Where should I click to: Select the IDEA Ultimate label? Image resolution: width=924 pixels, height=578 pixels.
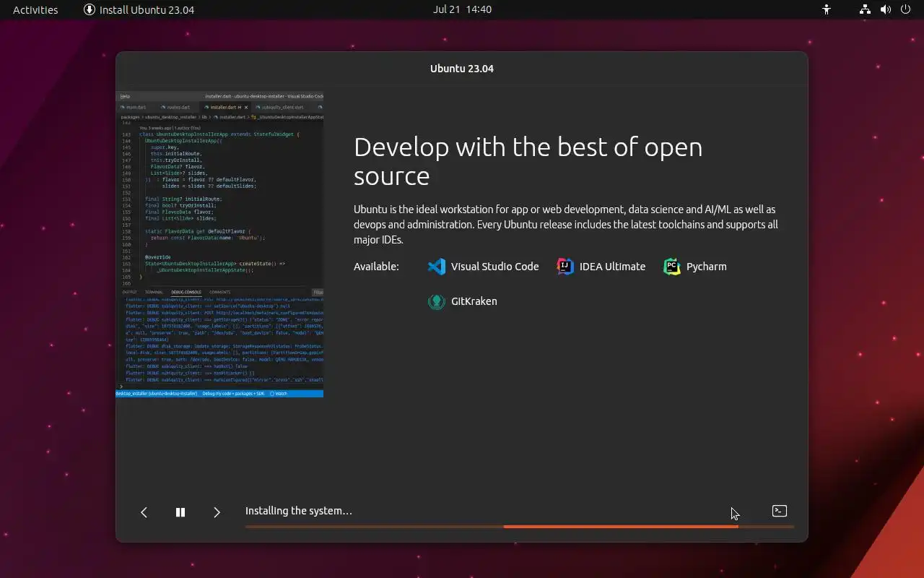(x=612, y=267)
